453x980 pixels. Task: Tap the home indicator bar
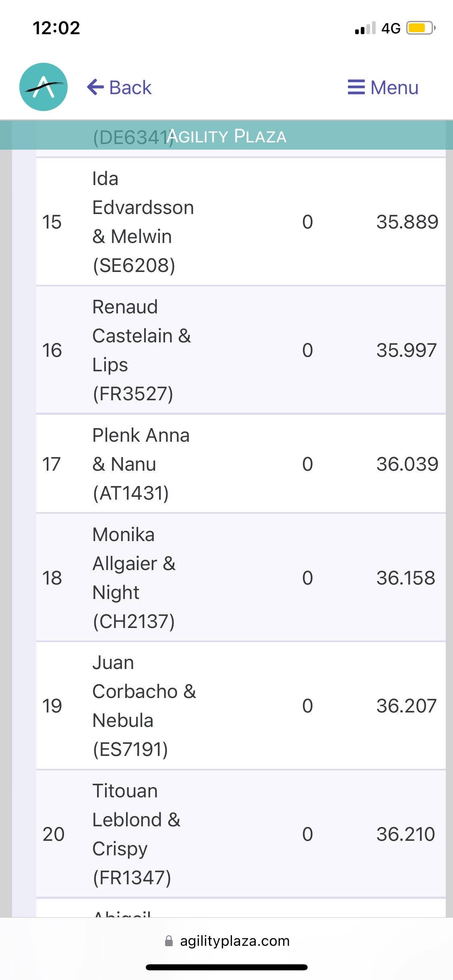(x=227, y=968)
